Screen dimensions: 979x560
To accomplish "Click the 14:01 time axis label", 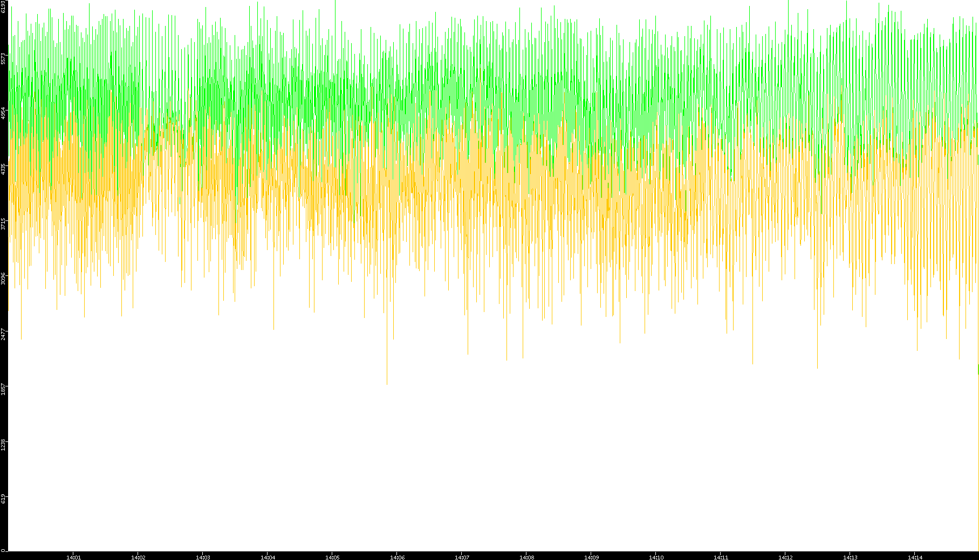I will click(x=73, y=557).
